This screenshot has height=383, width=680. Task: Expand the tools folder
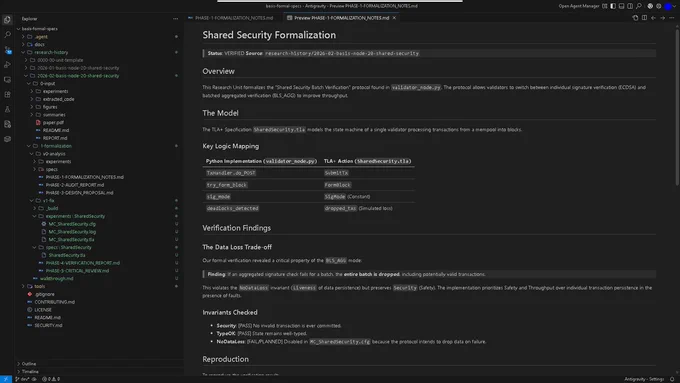[39, 286]
